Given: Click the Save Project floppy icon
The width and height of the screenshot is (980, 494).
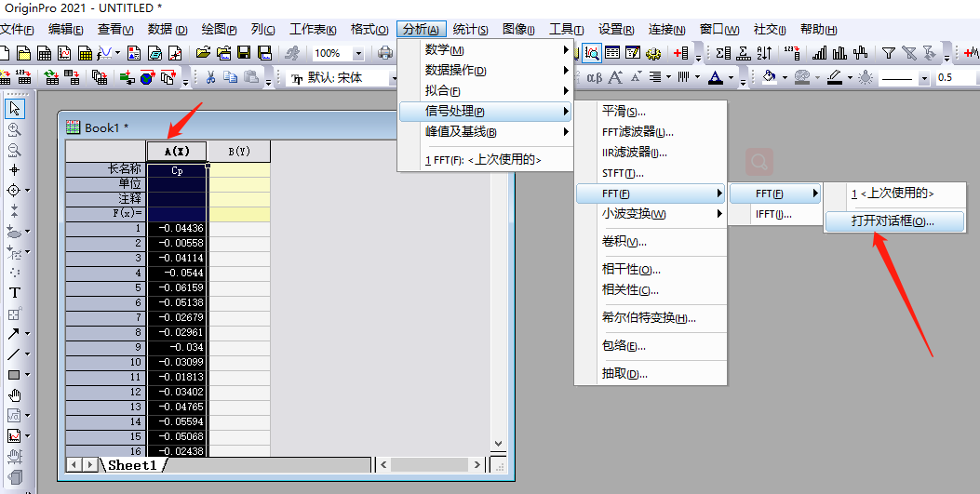Looking at the screenshot, I should [x=244, y=53].
